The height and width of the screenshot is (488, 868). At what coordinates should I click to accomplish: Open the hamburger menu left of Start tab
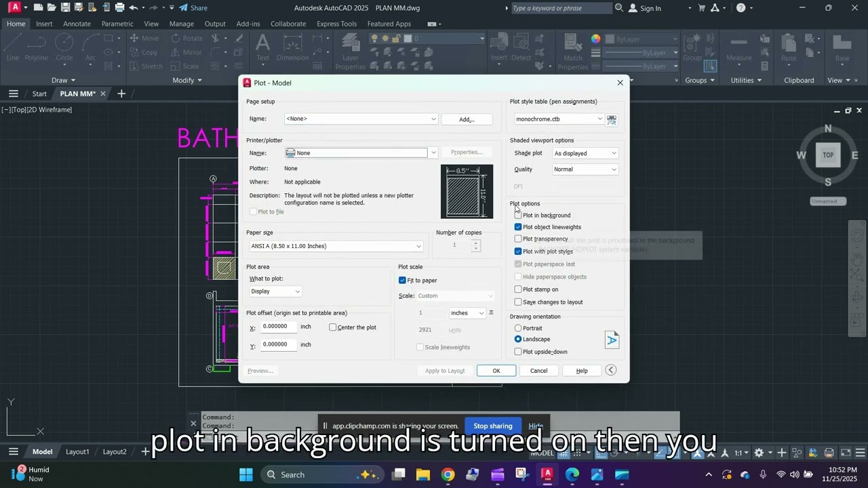click(x=13, y=94)
